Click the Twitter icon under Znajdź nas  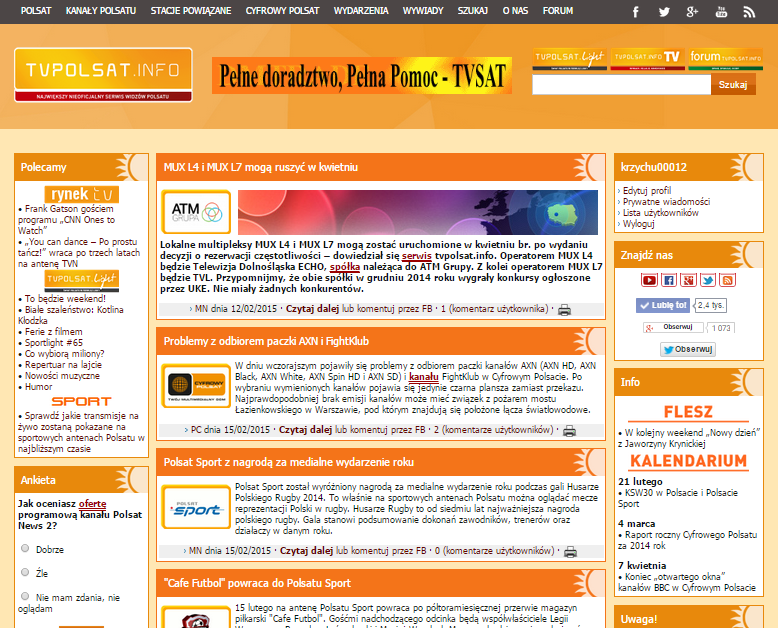708,280
